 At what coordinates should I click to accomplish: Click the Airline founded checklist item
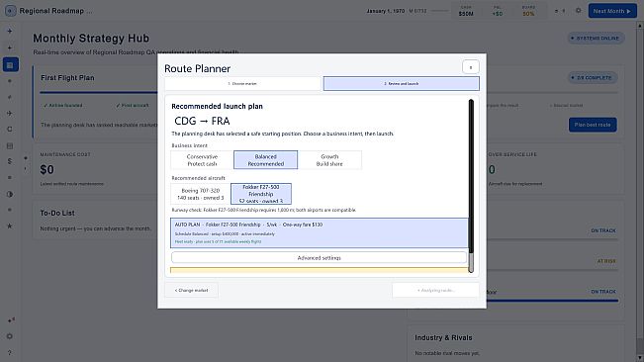(63, 106)
